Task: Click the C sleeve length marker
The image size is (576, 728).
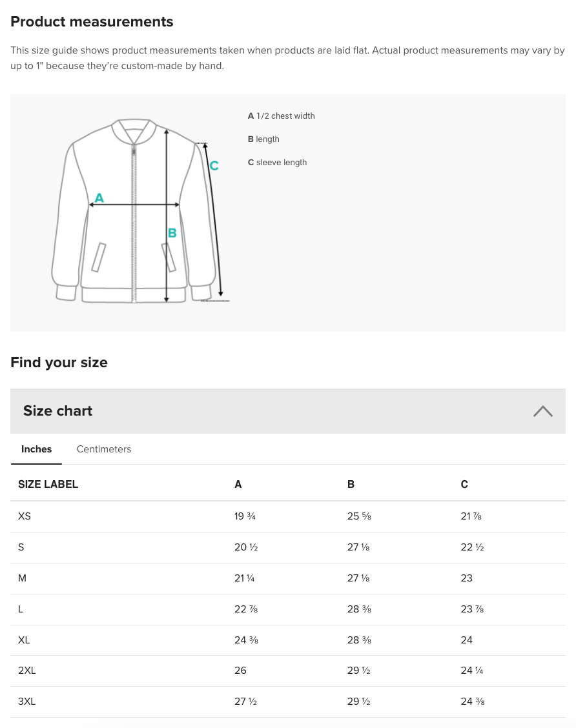Action: 214,166
